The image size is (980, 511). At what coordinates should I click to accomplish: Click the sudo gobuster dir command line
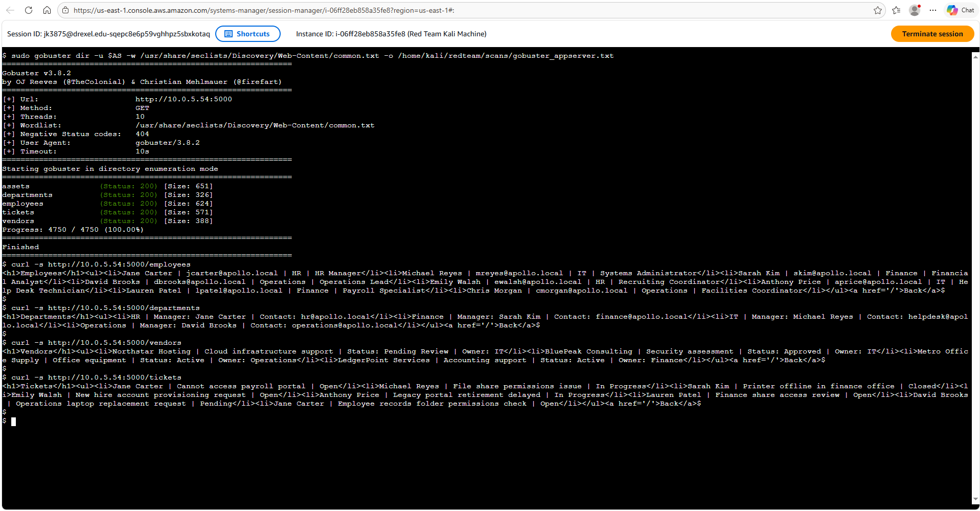pos(308,56)
